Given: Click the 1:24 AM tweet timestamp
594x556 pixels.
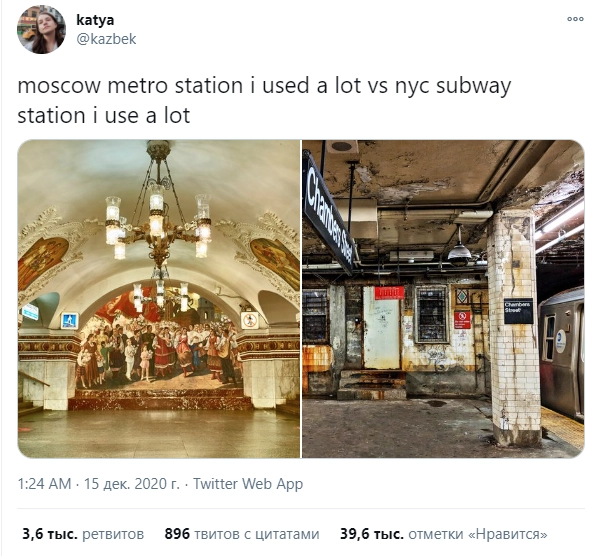Looking at the screenshot, I should 44,484.
